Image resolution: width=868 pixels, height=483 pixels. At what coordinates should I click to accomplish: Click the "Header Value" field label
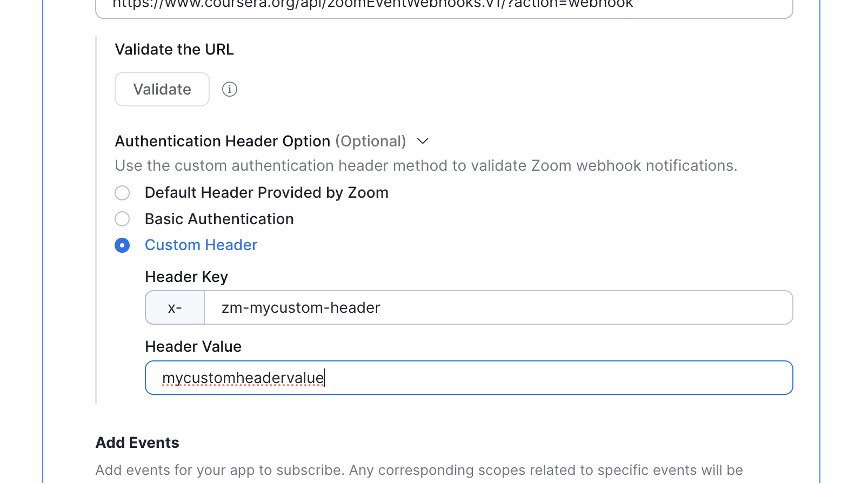pyautogui.click(x=193, y=346)
